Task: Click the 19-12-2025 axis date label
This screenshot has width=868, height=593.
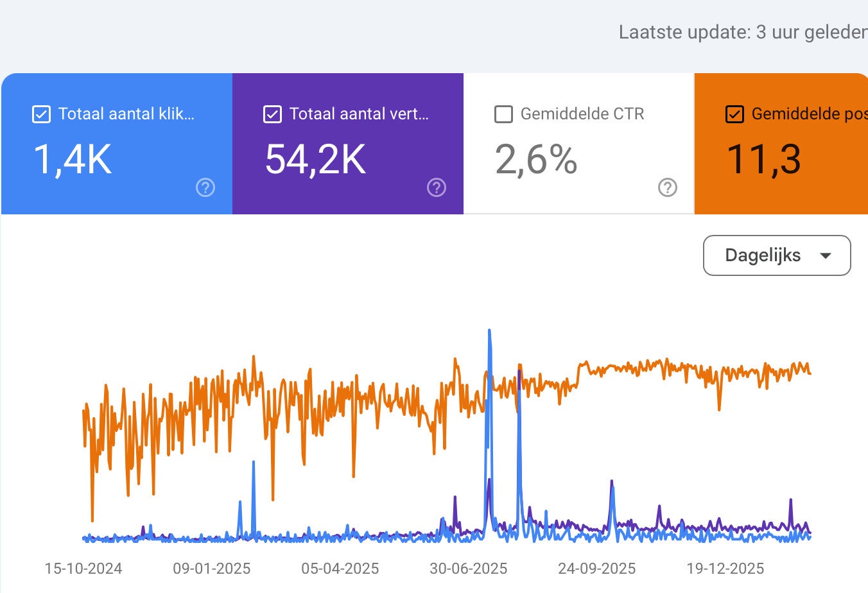Action: click(x=725, y=569)
